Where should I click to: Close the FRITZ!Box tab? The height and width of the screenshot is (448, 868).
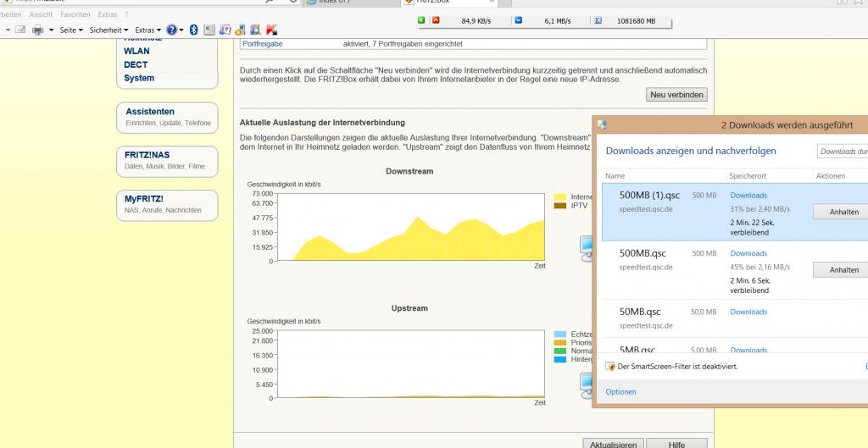coord(492,2)
